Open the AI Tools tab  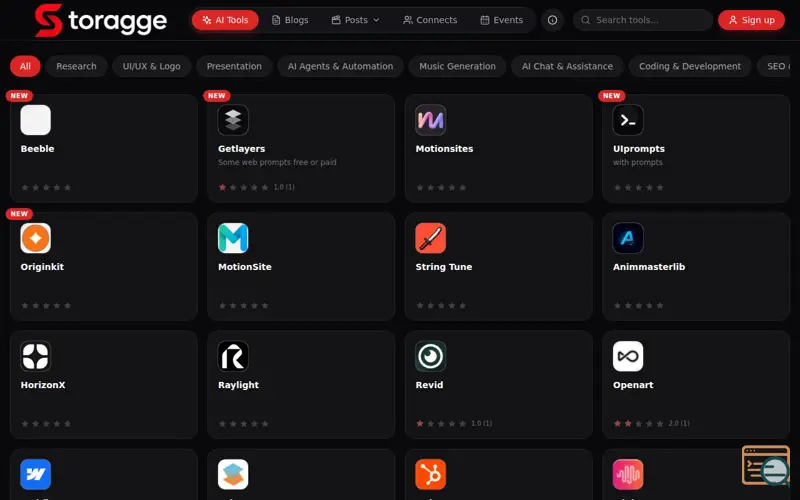[x=225, y=20]
